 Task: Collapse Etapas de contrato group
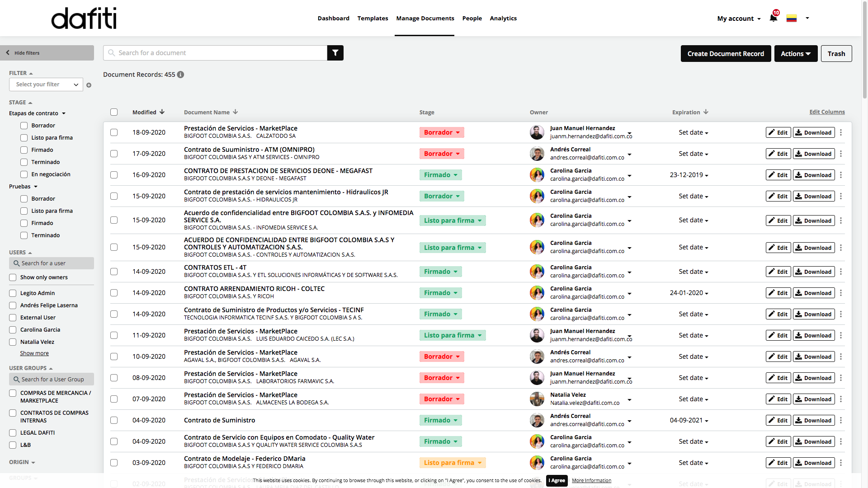pyautogui.click(x=38, y=113)
